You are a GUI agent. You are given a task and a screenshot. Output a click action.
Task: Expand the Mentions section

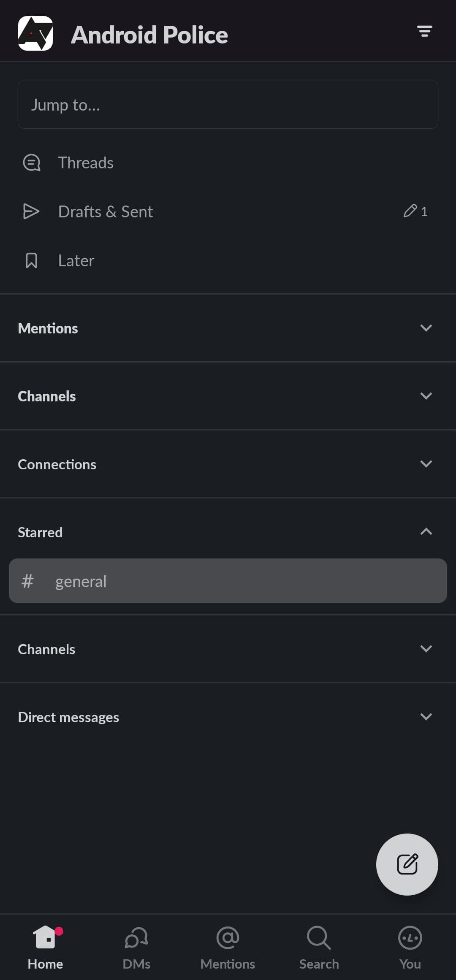426,328
